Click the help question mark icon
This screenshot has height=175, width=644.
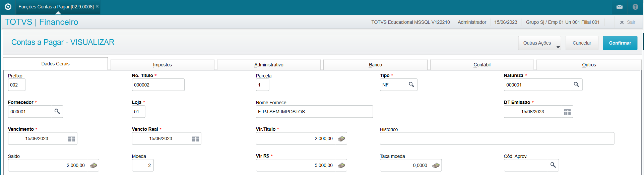(635, 7)
